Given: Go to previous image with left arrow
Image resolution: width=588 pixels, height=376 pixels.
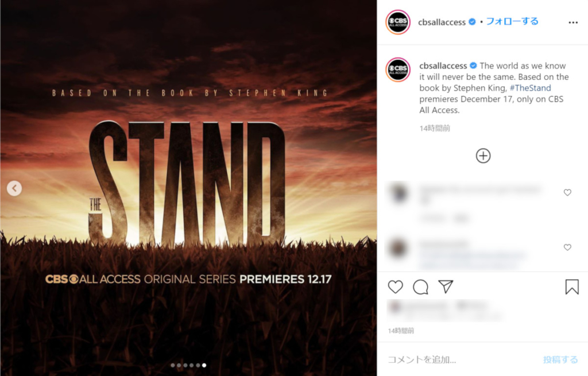Looking at the screenshot, I should 14,188.
